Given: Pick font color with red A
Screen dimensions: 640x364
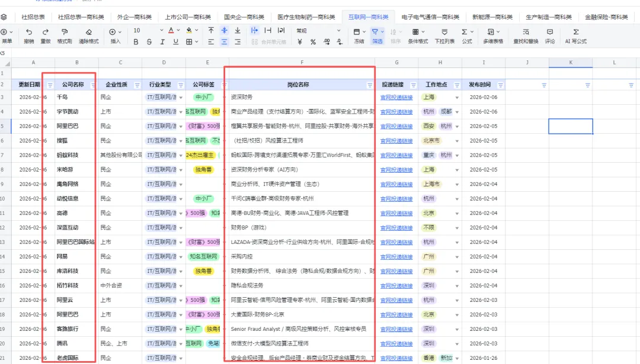Looking at the screenshot, I should pyautogui.click(x=171, y=31).
